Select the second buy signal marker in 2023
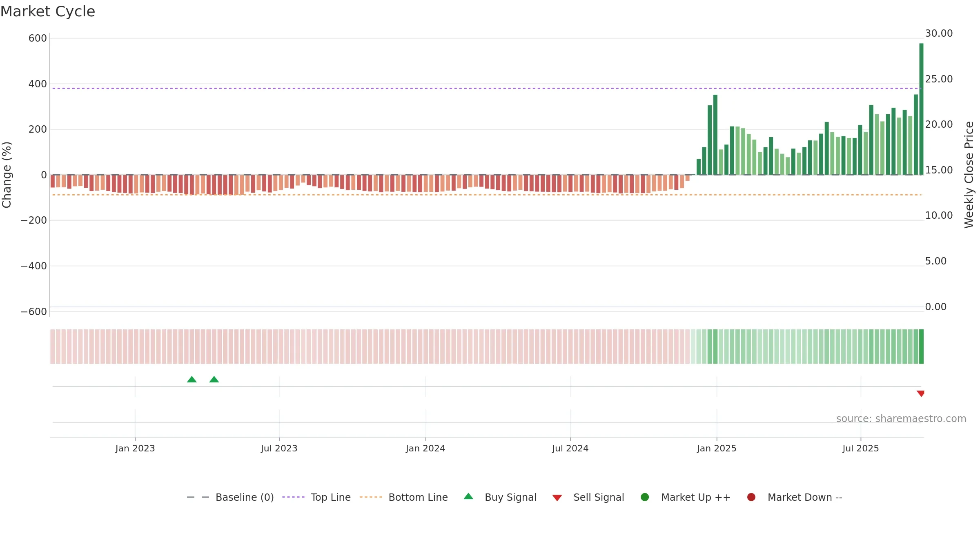980x551 pixels. [x=214, y=380]
